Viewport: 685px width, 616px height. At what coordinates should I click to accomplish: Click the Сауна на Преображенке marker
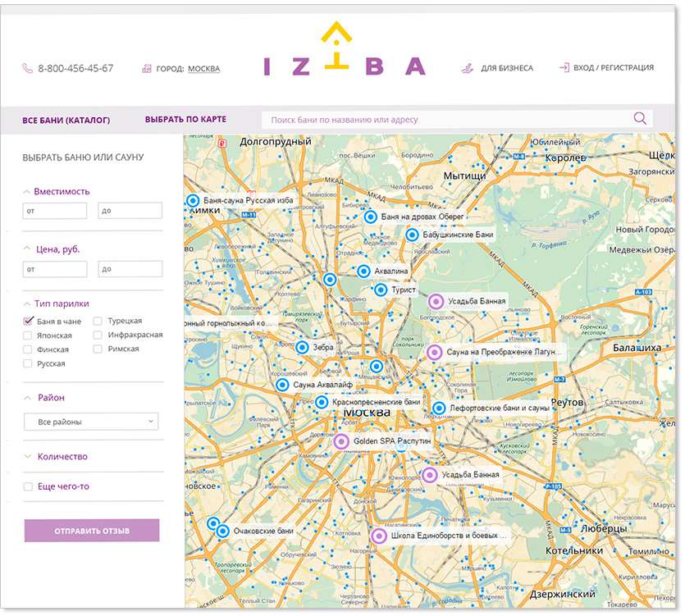[x=434, y=352]
